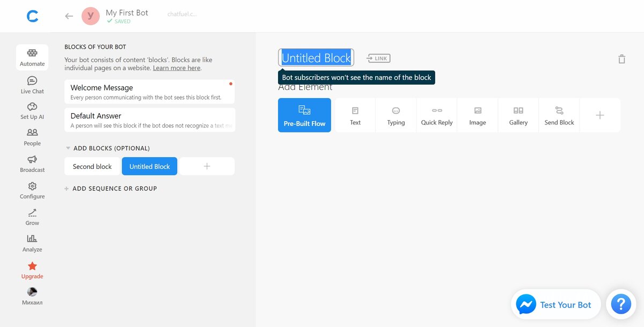The height and width of the screenshot is (327, 644).
Task: Click Test Your Bot button
Action: click(555, 304)
